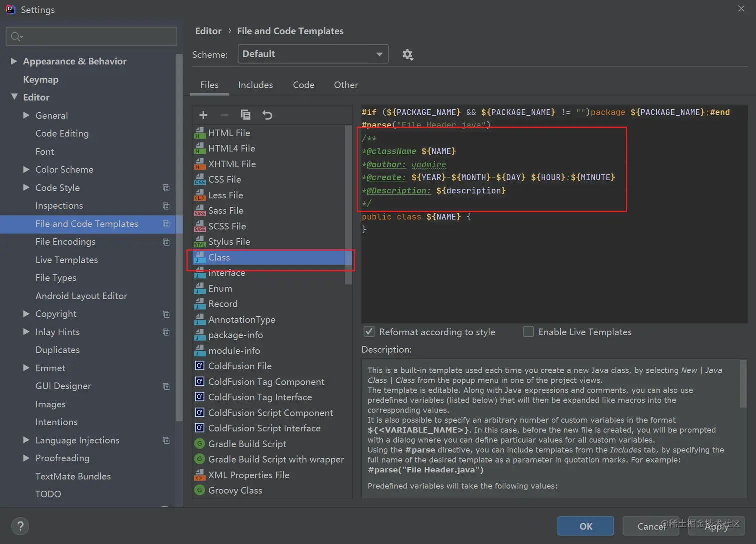Switch to the Other tab

346,85
